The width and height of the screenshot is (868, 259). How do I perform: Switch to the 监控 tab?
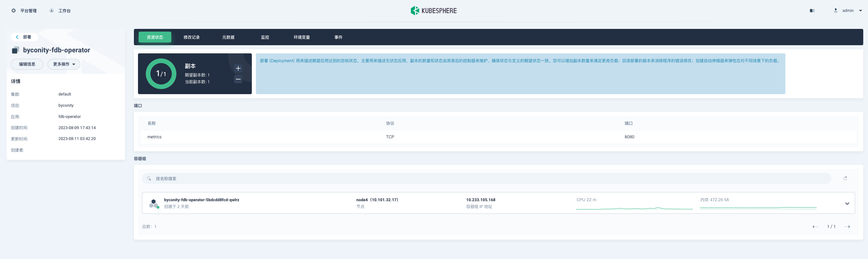pyautogui.click(x=265, y=37)
